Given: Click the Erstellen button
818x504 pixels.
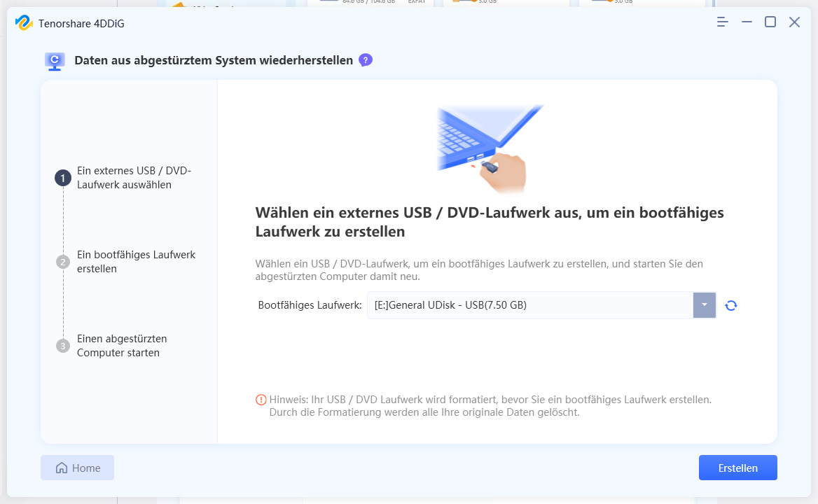Looking at the screenshot, I should click(x=737, y=468).
